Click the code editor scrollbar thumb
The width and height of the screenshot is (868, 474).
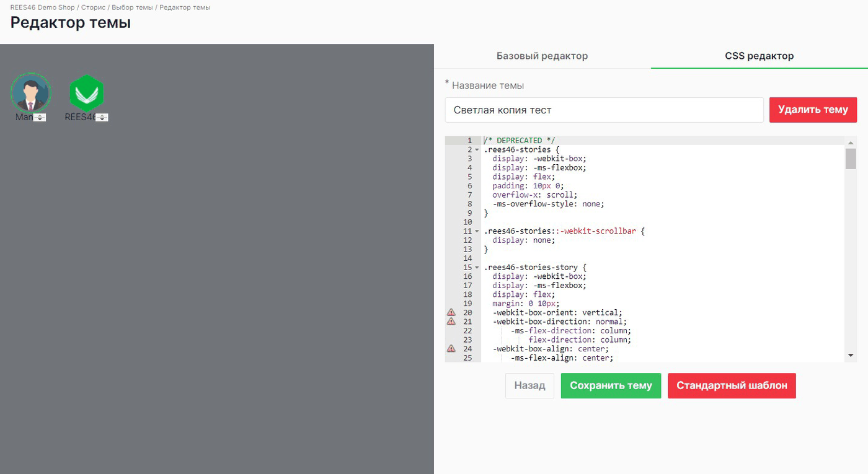point(851,159)
